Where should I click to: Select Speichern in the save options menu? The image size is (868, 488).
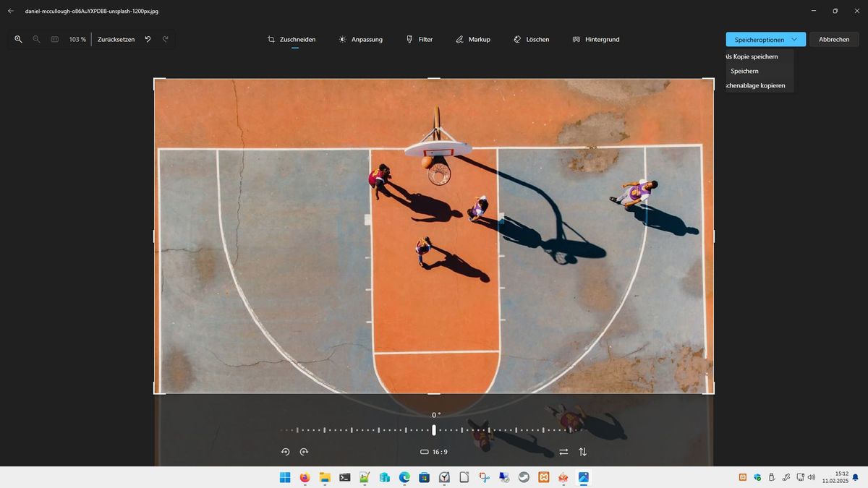tap(744, 71)
